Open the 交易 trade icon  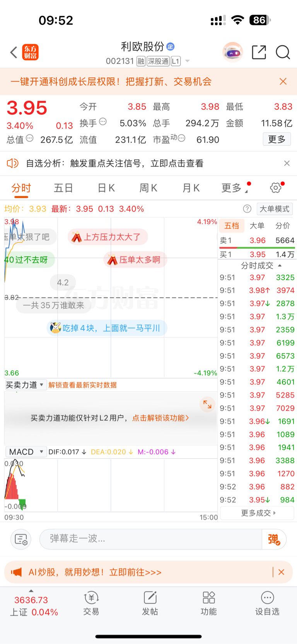point(91,603)
